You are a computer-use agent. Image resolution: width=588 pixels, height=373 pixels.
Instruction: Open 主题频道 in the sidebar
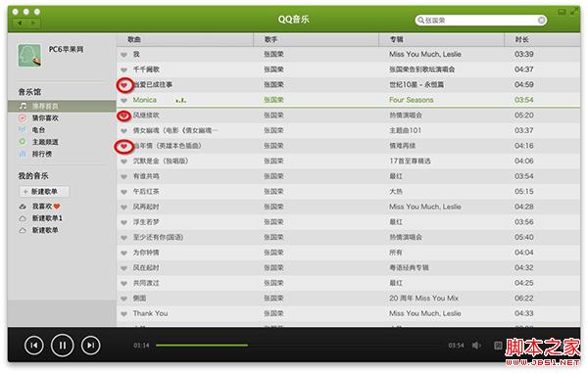[x=39, y=142]
